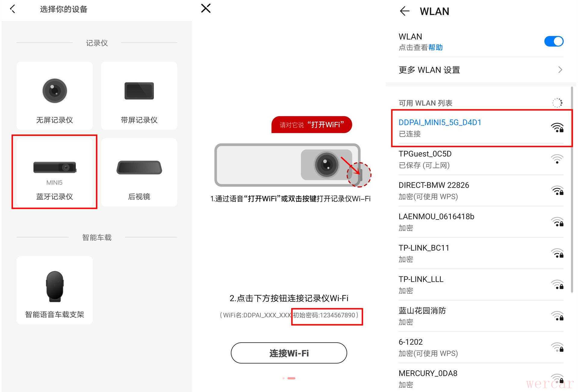The height and width of the screenshot is (392, 578).
Task: Toggle the WLAN switch off
Action: [x=554, y=41]
